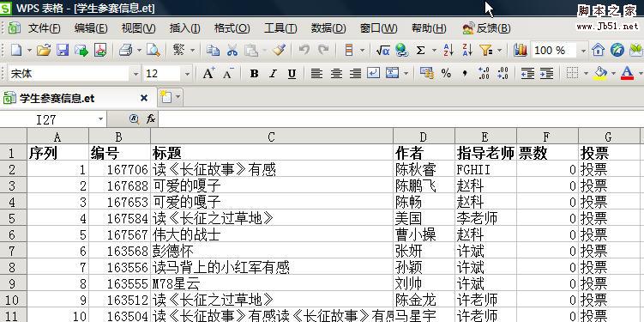Copy the selection
This screenshot has width=644, height=322.
pyautogui.click(x=213, y=50)
